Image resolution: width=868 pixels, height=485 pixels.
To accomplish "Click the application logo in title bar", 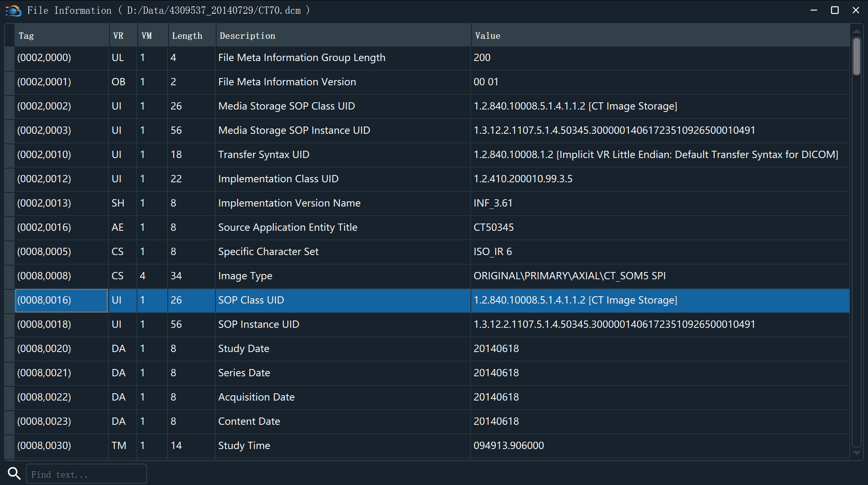I will [13, 11].
